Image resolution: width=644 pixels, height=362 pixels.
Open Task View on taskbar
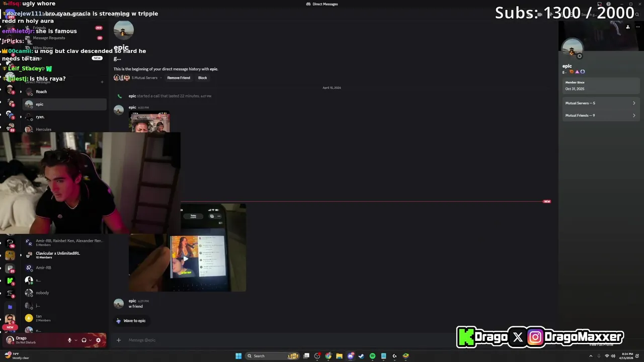click(x=306, y=356)
